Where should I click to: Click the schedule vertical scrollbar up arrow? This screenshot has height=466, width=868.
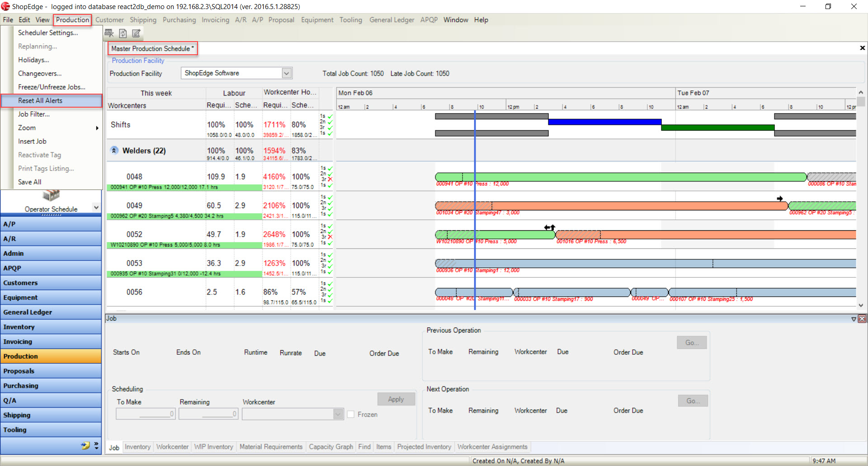point(861,92)
